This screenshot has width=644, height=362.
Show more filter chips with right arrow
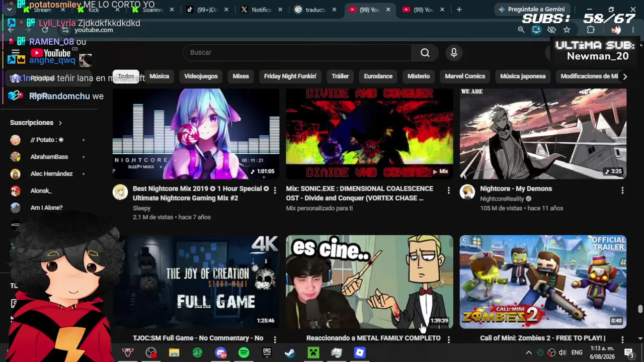pyautogui.click(x=625, y=76)
